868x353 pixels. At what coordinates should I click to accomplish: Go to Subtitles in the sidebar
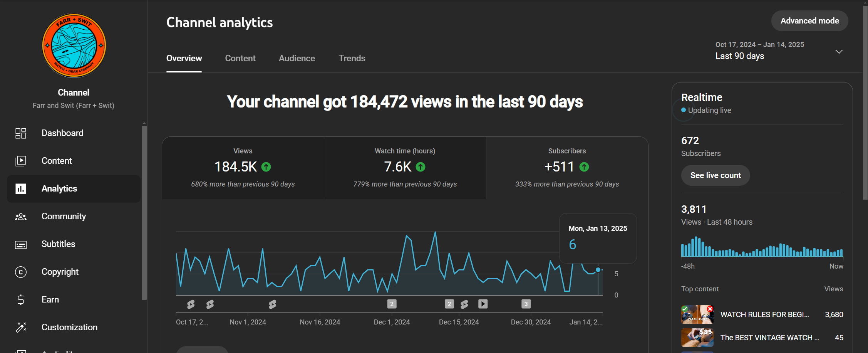tap(74, 244)
